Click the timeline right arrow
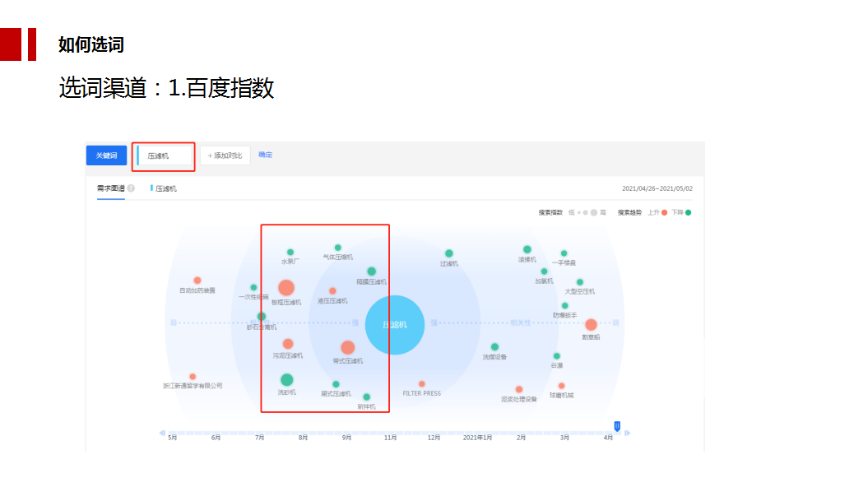This screenshot has height=487, width=868. coord(627,432)
